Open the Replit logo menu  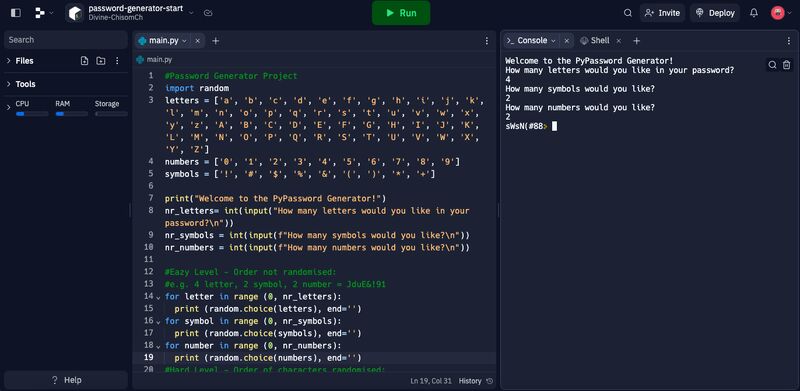[44, 13]
